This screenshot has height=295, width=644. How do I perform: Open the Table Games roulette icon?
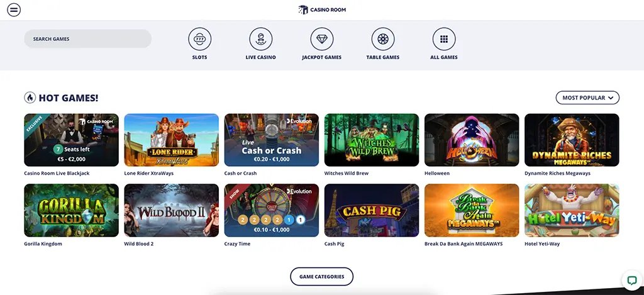[383, 39]
